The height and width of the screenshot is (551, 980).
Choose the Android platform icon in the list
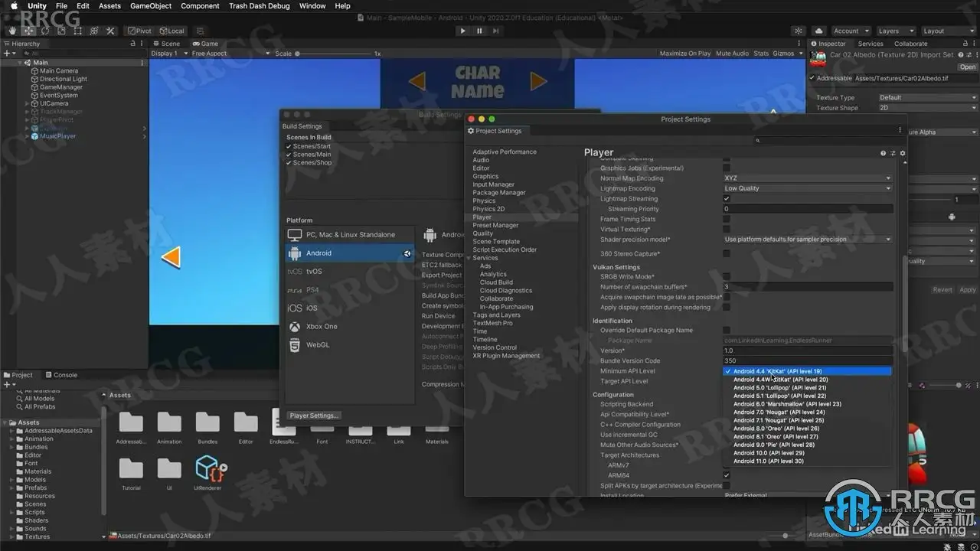pos(295,253)
